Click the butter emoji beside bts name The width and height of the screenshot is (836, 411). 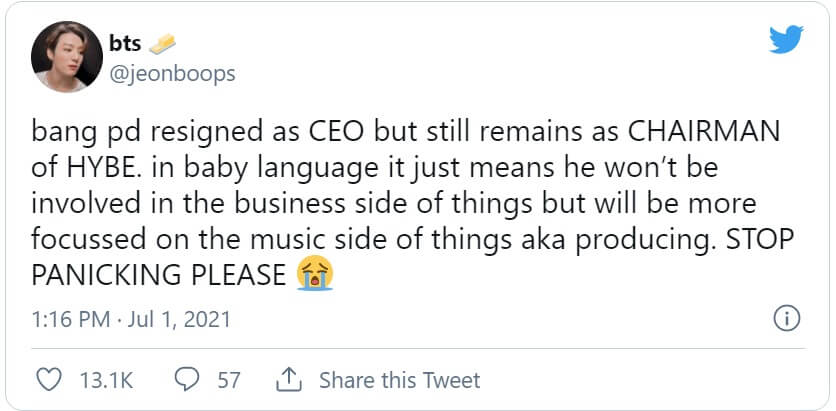161,45
